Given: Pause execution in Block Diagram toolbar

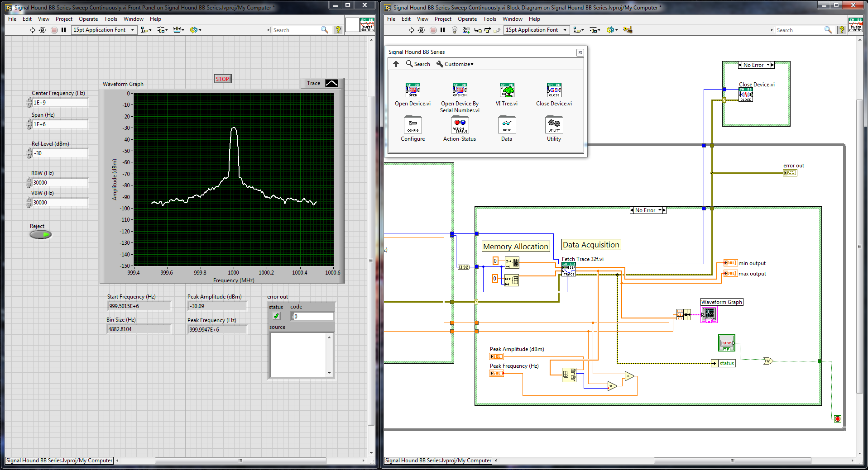Looking at the screenshot, I should click(x=443, y=30).
